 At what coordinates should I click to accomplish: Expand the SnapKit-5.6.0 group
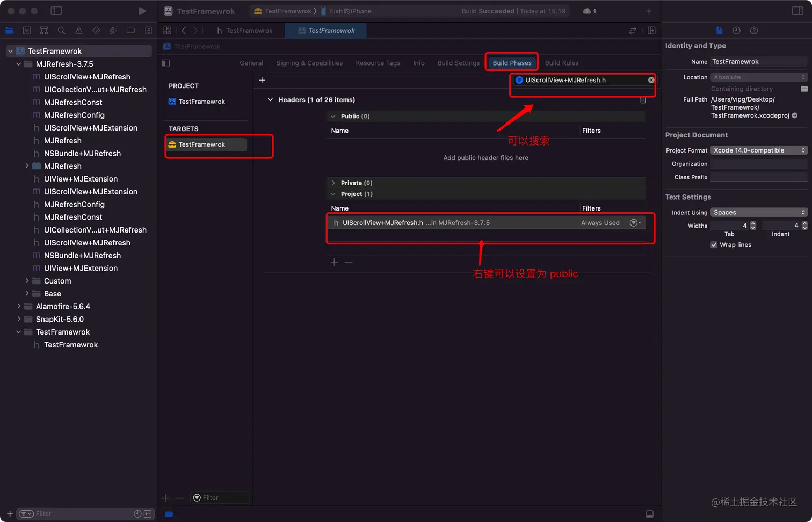(x=19, y=319)
